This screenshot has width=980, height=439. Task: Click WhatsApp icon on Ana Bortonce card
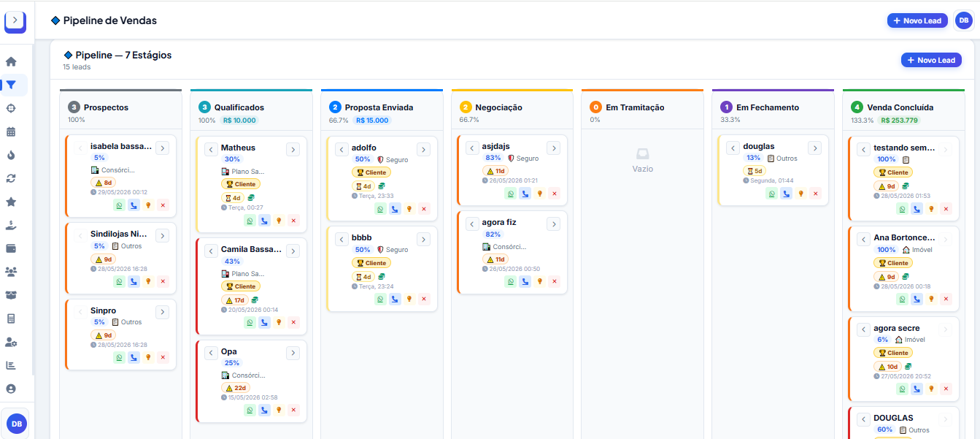902,299
